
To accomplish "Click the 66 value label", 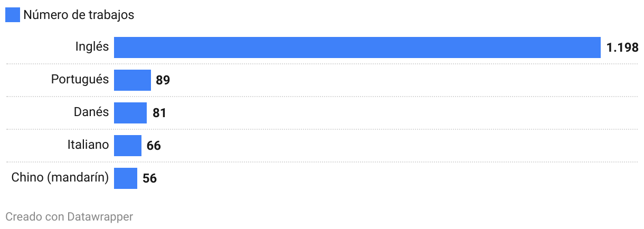I will click(154, 146).
